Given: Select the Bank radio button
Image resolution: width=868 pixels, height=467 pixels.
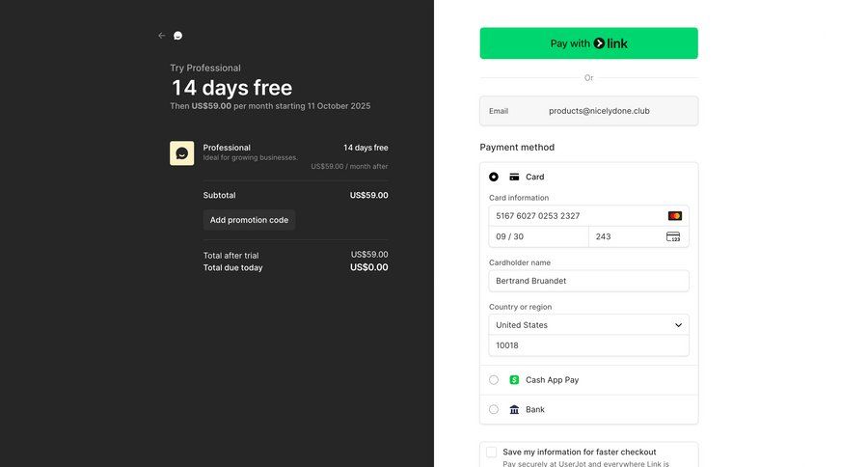Looking at the screenshot, I should tap(494, 410).
